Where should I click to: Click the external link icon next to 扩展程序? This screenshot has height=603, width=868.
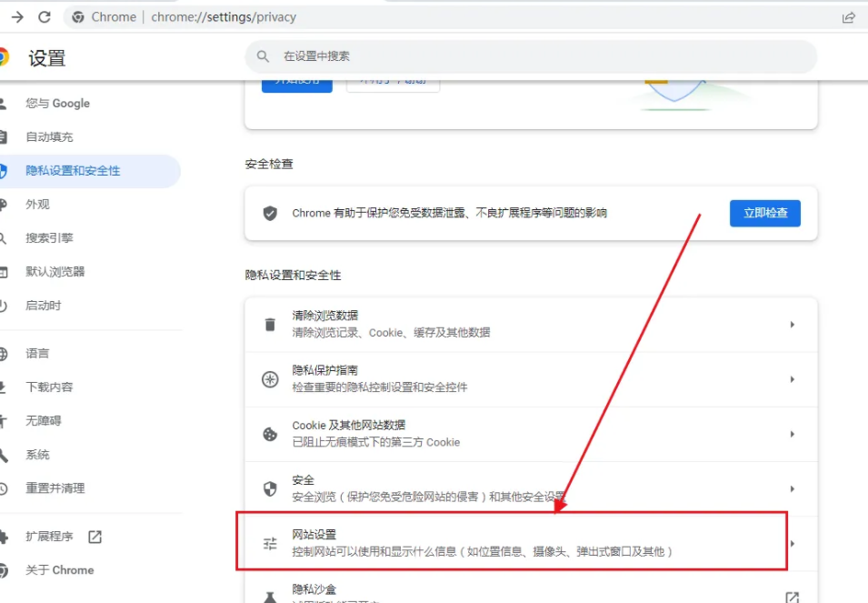pos(95,537)
